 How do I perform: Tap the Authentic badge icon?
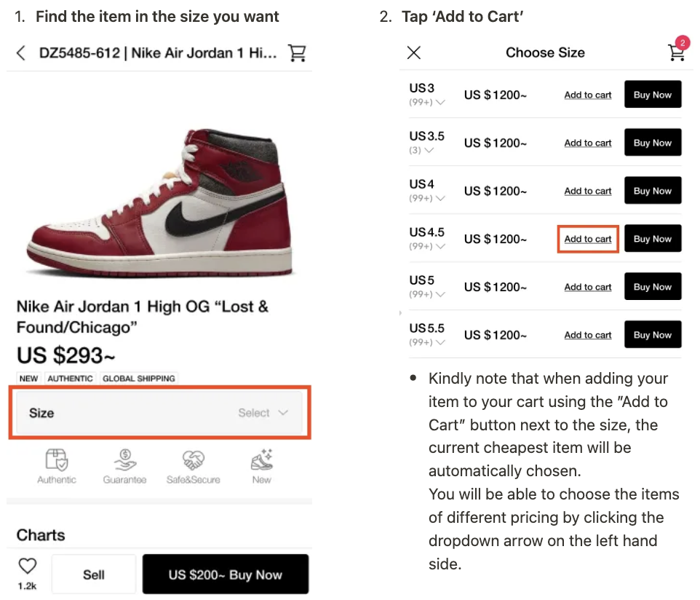coord(57,460)
